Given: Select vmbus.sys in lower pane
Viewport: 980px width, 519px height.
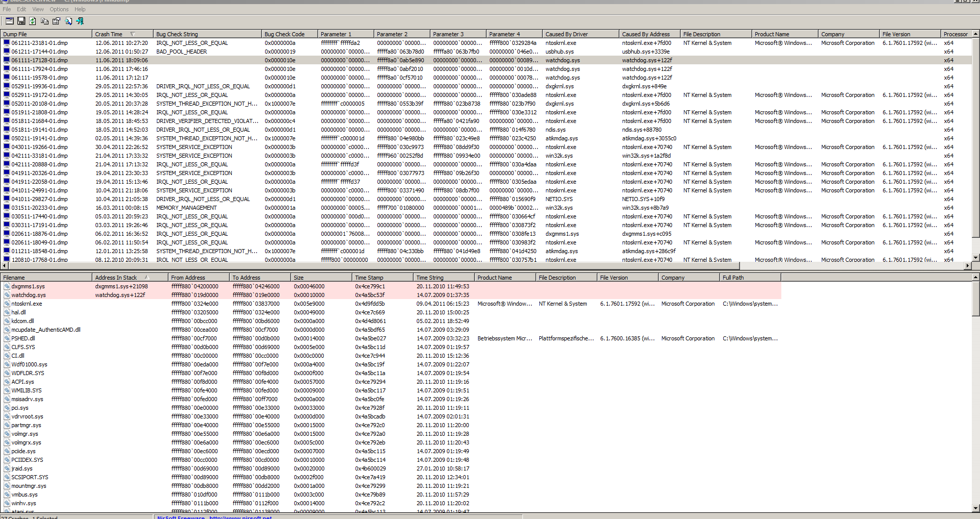Looking at the screenshot, I should click(x=25, y=495).
